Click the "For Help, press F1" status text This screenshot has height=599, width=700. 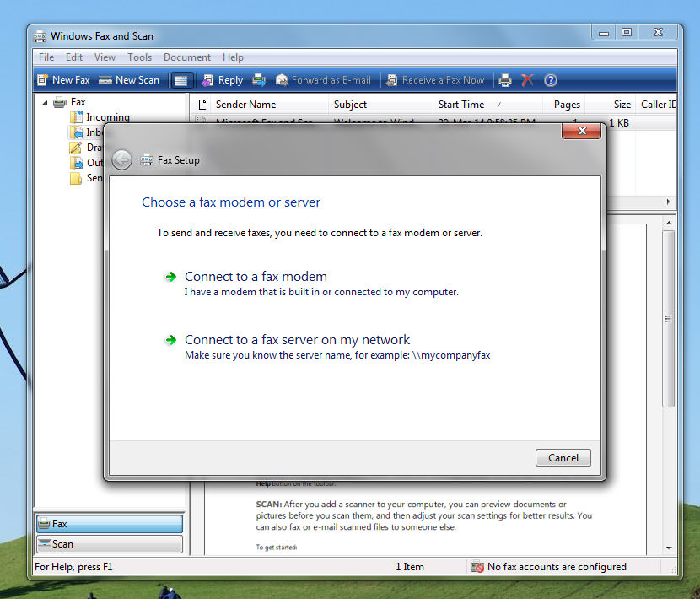(73, 567)
